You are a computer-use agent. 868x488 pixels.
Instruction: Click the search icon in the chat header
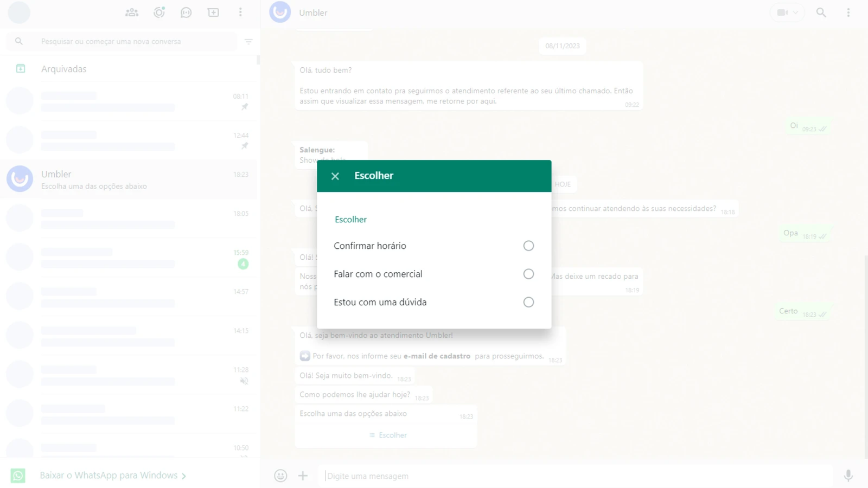tap(821, 12)
